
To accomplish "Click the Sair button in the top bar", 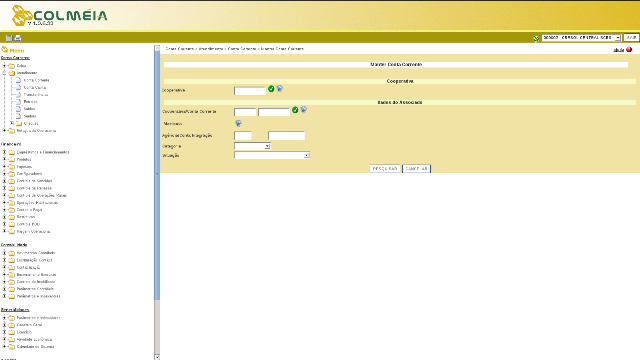I will 631,38.
